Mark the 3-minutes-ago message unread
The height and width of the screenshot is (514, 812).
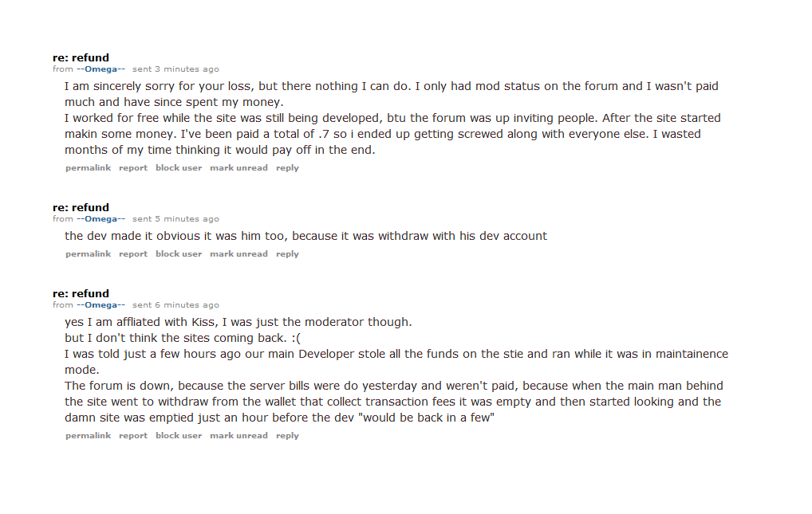238,168
